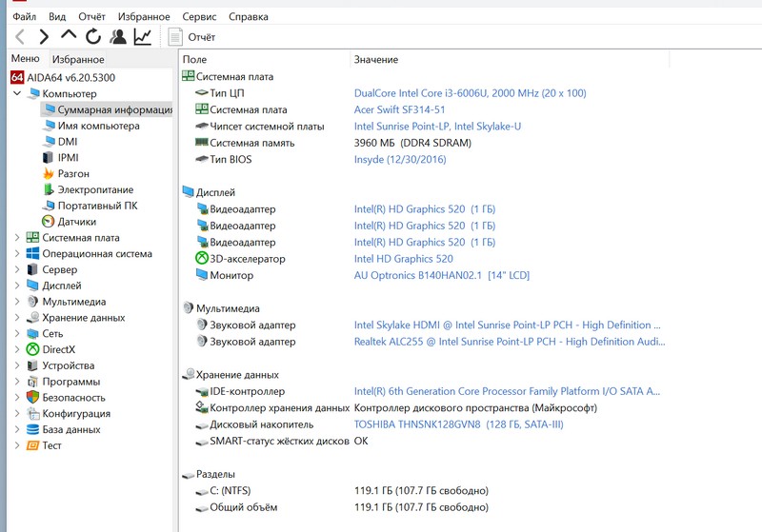Open the Файл menu
The width and height of the screenshot is (762, 532).
(25, 16)
